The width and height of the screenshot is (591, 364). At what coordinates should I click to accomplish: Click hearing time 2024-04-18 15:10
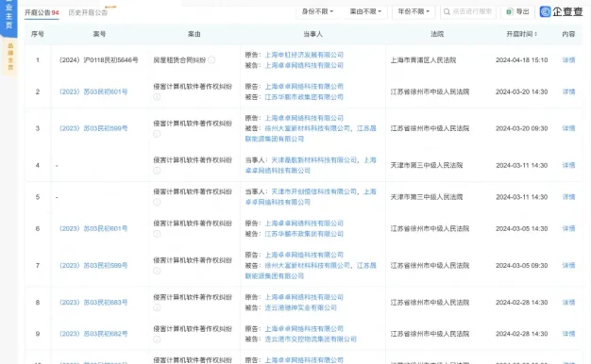click(522, 59)
